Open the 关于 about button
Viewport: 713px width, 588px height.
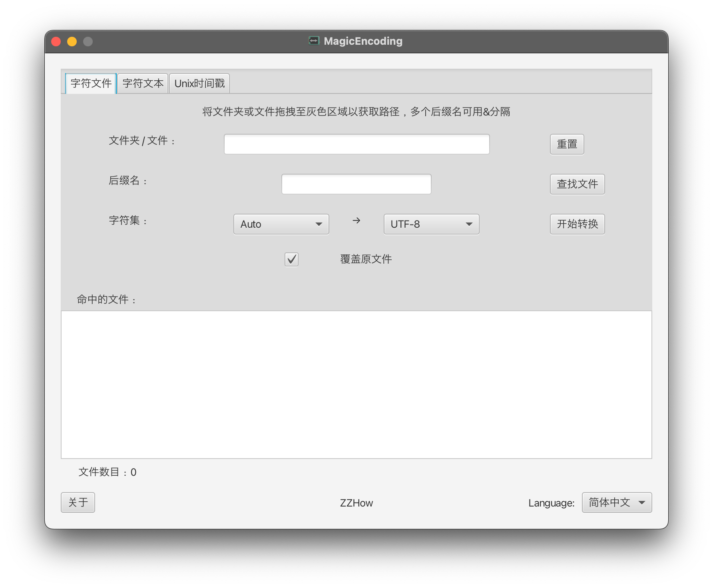point(78,503)
